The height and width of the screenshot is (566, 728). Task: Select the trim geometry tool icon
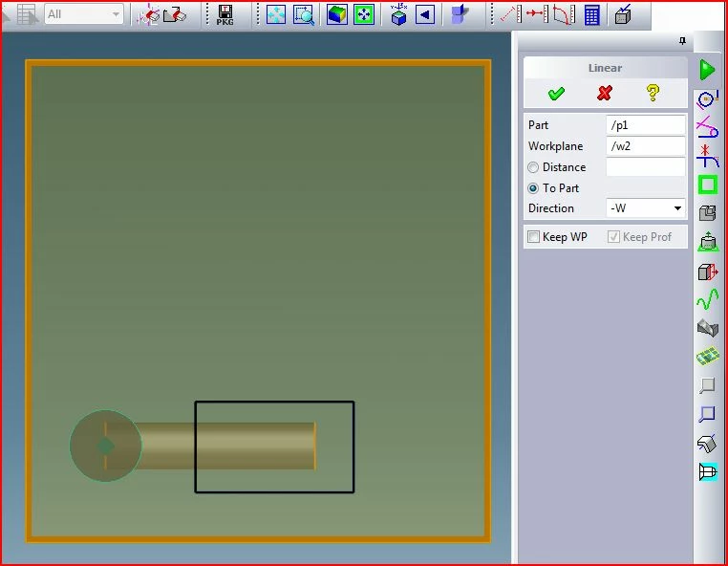pyautogui.click(x=707, y=156)
